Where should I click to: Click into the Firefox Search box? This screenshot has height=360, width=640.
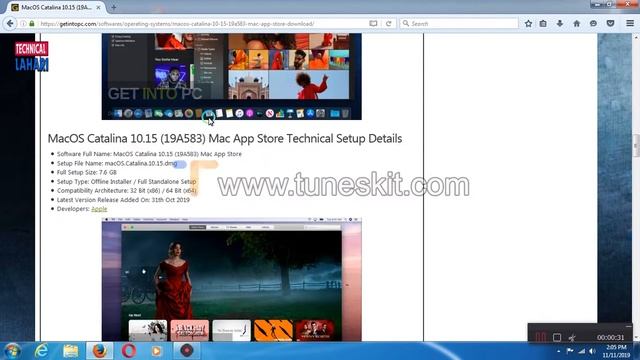(x=459, y=24)
